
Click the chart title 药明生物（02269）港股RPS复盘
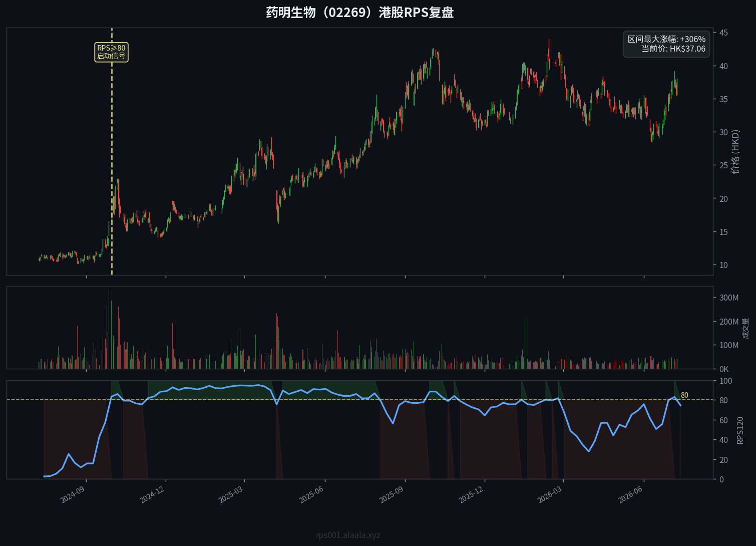coord(359,13)
